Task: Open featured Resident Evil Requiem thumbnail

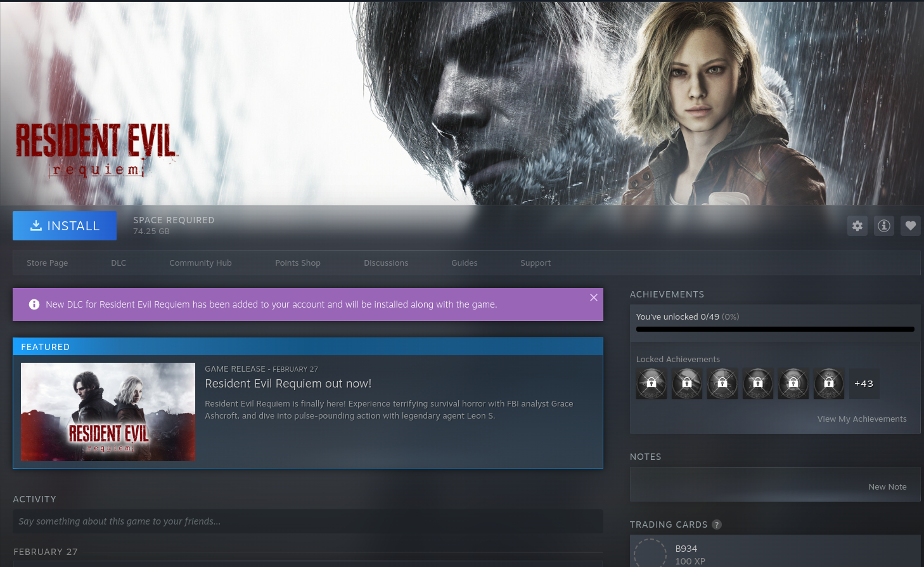Action: [108, 412]
